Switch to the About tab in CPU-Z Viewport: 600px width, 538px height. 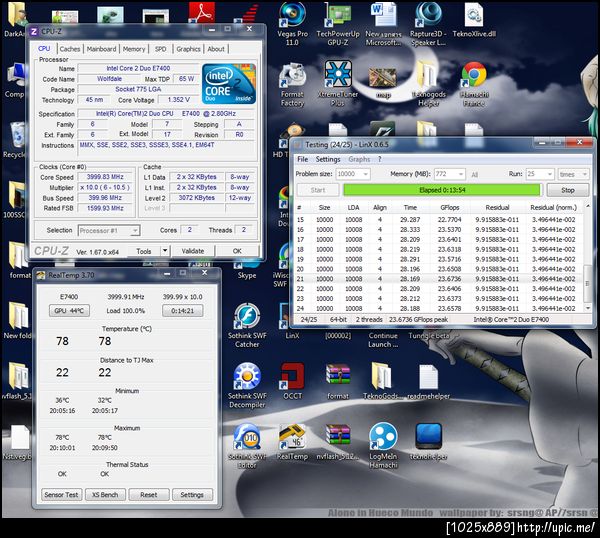click(x=216, y=49)
